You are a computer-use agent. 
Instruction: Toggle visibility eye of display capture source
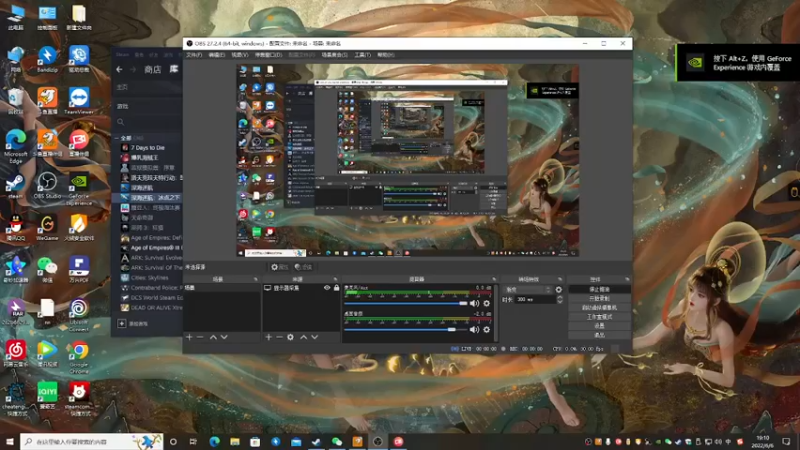327,288
